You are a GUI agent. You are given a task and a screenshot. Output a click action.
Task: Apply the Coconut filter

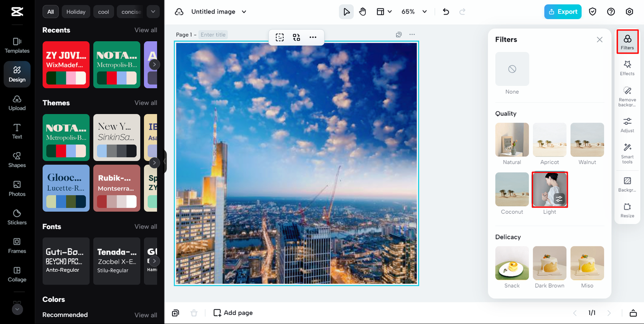512,189
